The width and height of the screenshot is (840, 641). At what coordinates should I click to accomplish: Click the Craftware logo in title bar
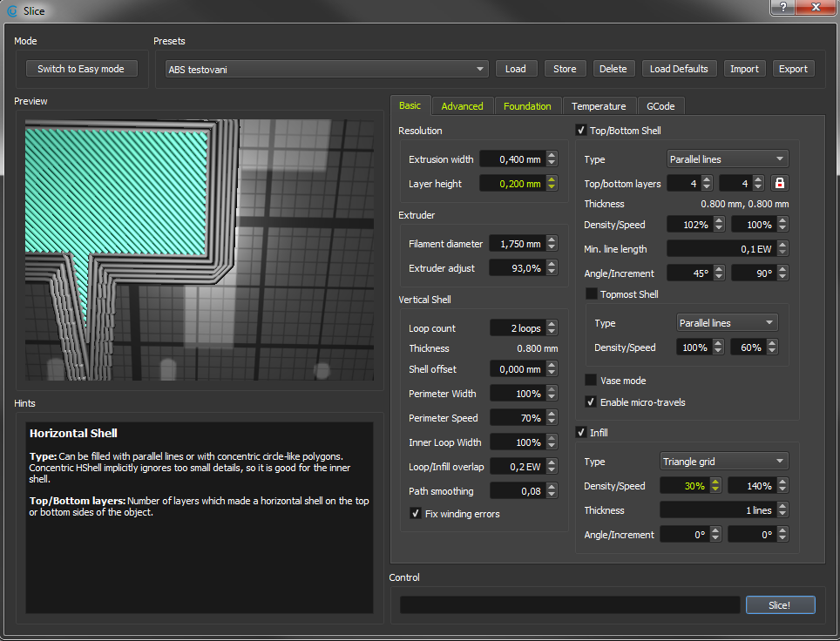11,10
